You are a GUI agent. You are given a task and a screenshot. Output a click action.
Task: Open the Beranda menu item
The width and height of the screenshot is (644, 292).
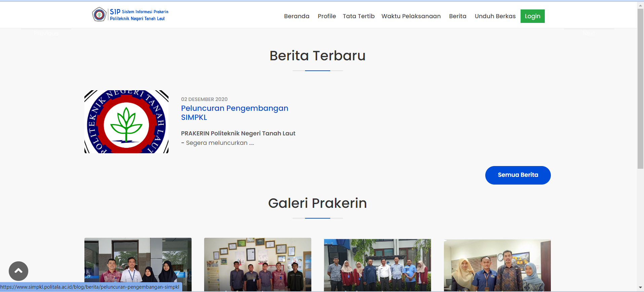pyautogui.click(x=296, y=16)
